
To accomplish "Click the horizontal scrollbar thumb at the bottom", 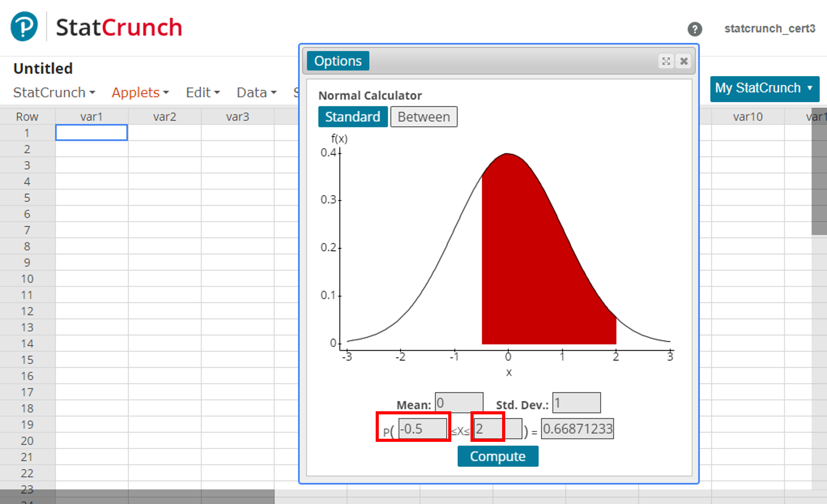I will pyautogui.click(x=137, y=497).
